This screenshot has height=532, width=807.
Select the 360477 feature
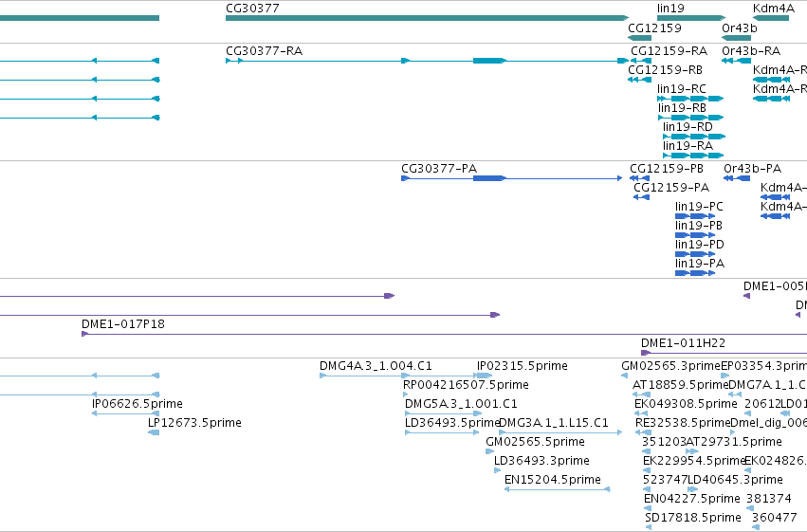point(756,527)
